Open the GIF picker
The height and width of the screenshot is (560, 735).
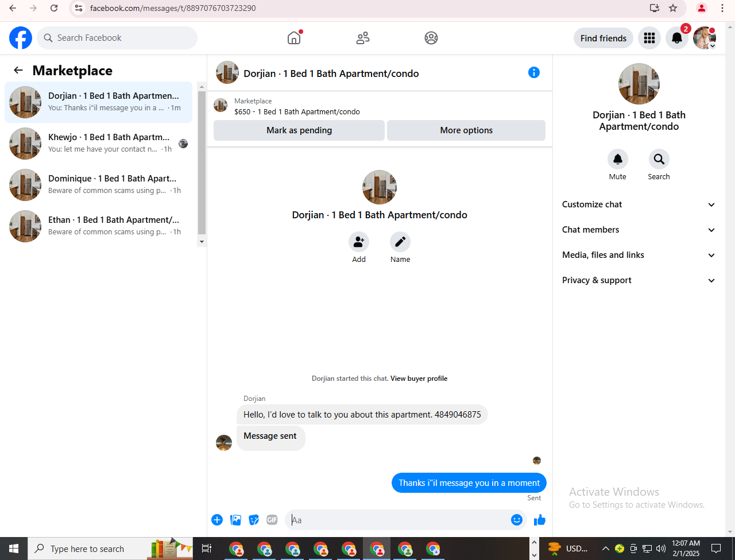tap(272, 520)
